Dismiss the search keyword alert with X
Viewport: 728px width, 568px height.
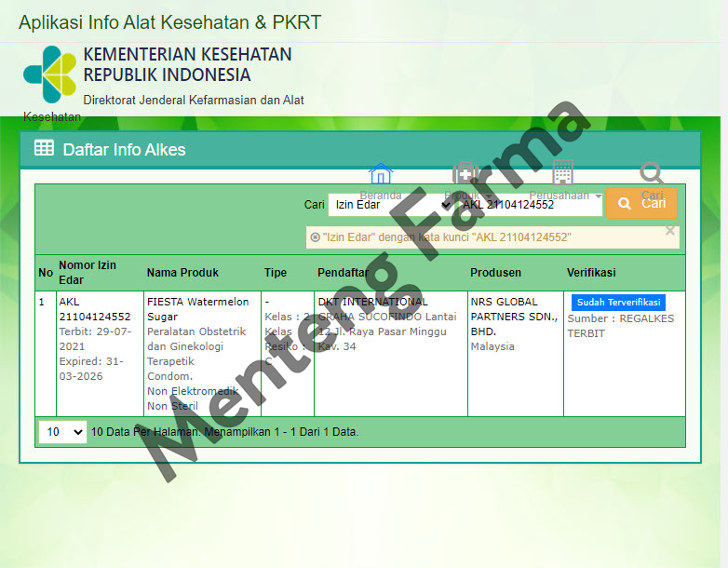[x=669, y=231]
